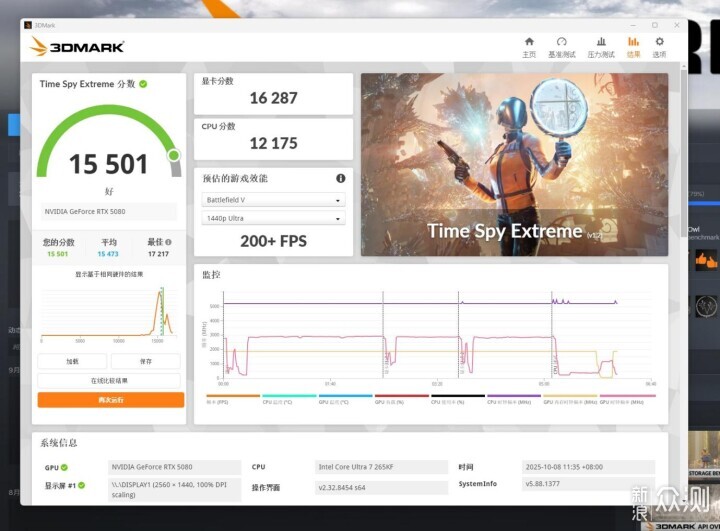Click the 监控 monitoring section heading
The image size is (720, 531).
(x=211, y=275)
